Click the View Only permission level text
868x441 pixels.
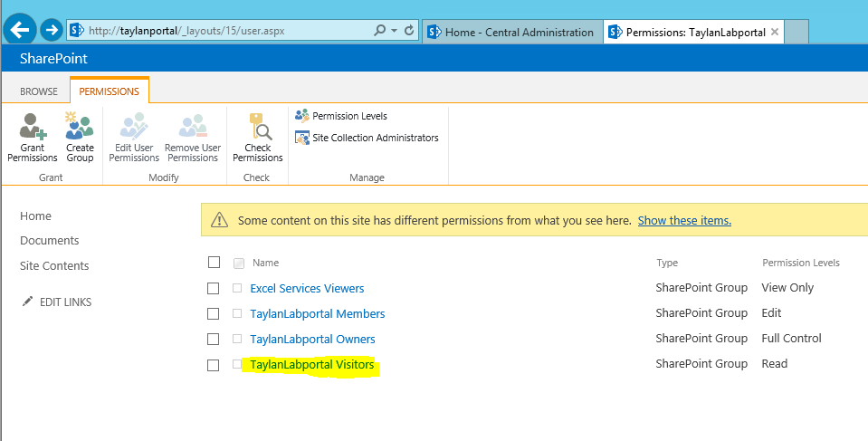click(787, 288)
